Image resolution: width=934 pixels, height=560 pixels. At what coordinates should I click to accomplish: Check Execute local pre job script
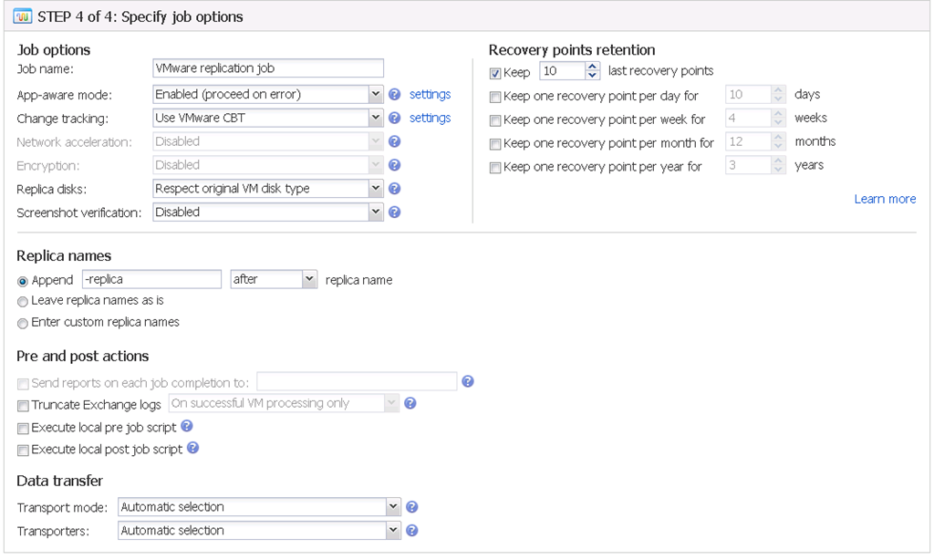[x=23, y=429]
